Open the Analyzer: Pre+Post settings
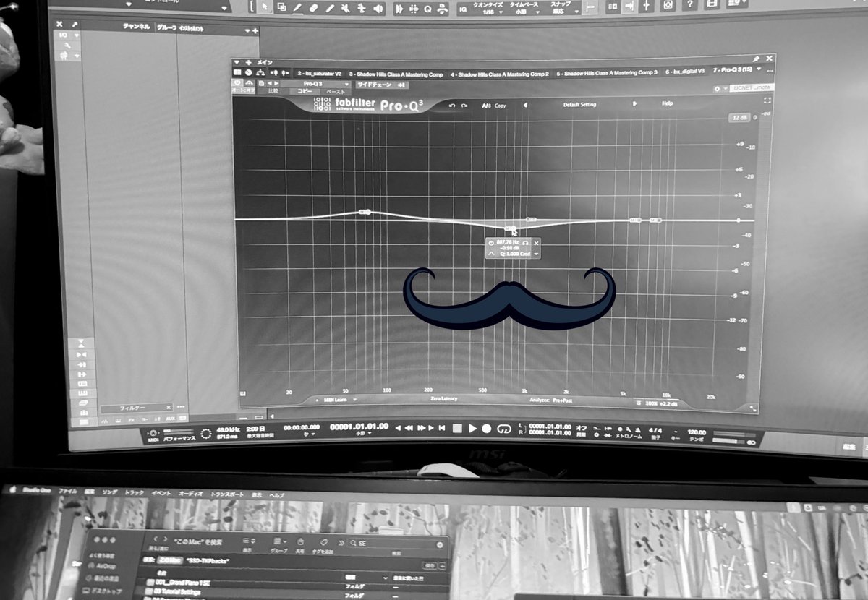The image size is (868, 600). (x=550, y=399)
